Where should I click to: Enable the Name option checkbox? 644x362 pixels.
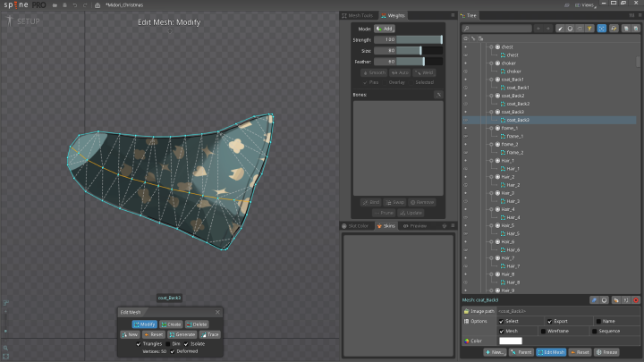coord(598,322)
